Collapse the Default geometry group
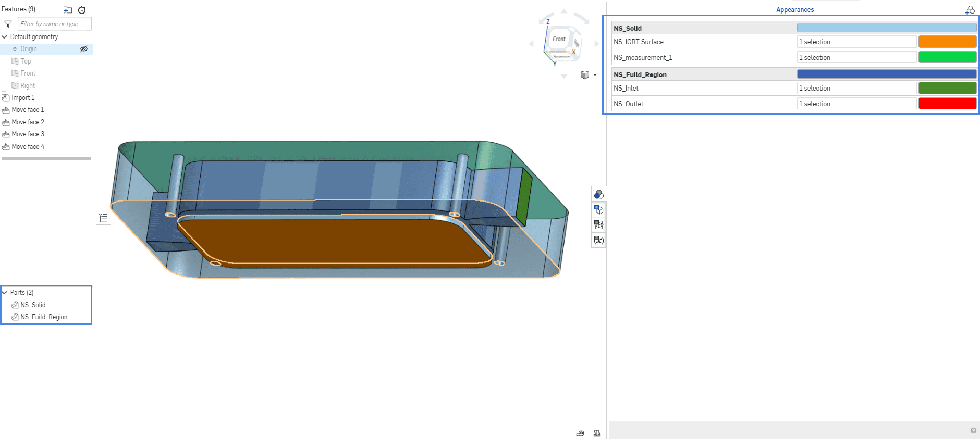 [5, 37]
